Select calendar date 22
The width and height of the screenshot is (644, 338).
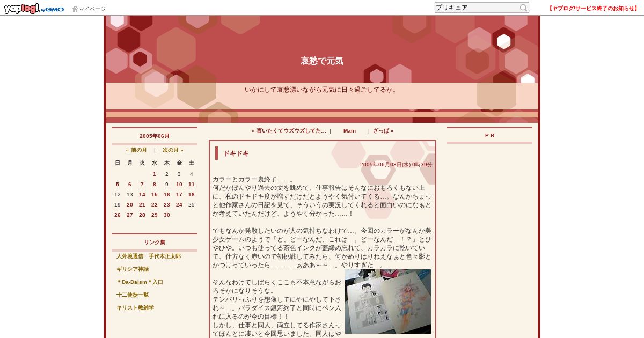click(x=155, y=205)
